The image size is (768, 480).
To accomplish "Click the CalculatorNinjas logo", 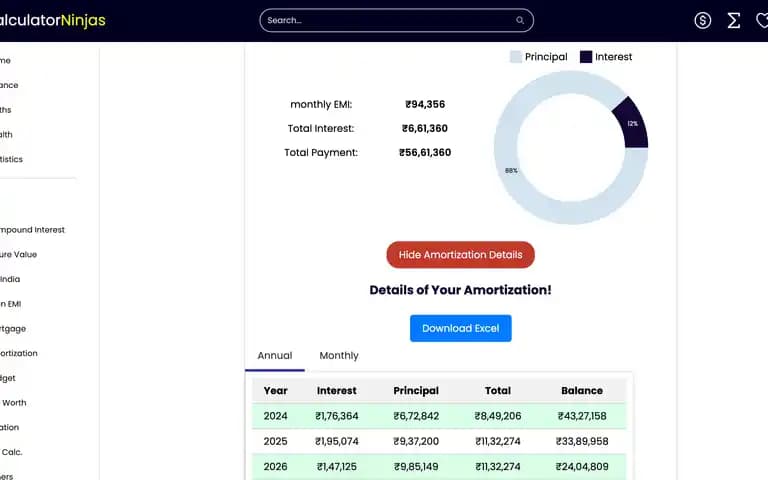I will 52,20.
